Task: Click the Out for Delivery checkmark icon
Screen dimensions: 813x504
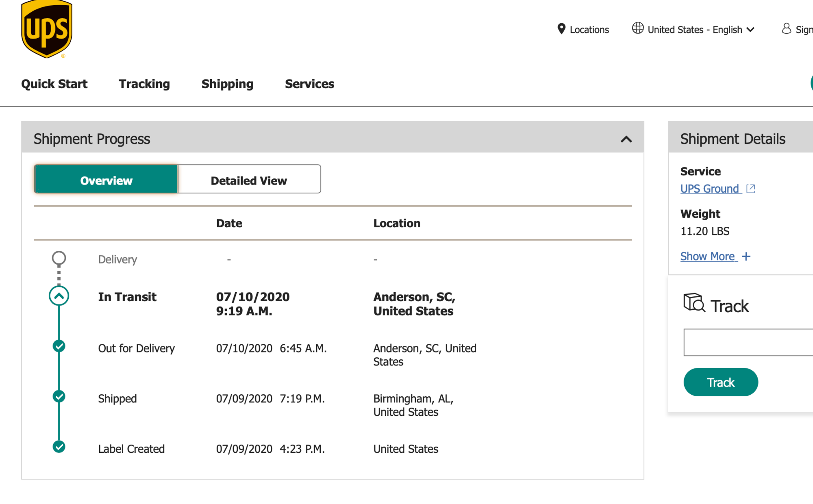Action: click(59, 346)
